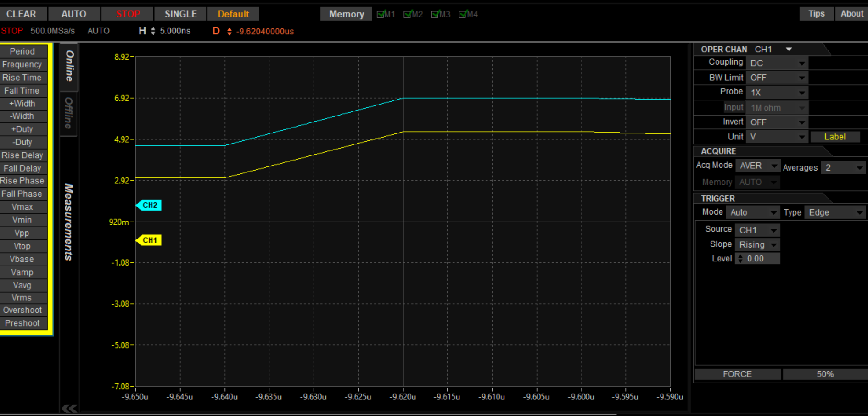Image resolution: width=868 pixels, height=416 pixels.
Task: Open the Unit V dropdown
Action: point(777,137)
